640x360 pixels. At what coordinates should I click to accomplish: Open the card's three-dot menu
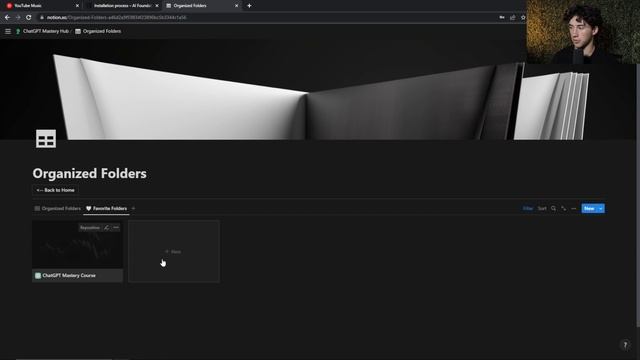[116, 228]
